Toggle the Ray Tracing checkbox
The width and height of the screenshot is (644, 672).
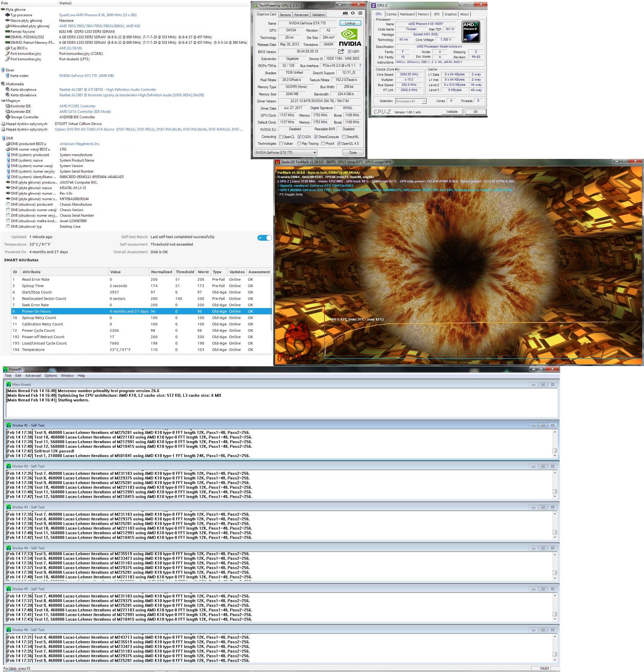[x=299, y=144]
